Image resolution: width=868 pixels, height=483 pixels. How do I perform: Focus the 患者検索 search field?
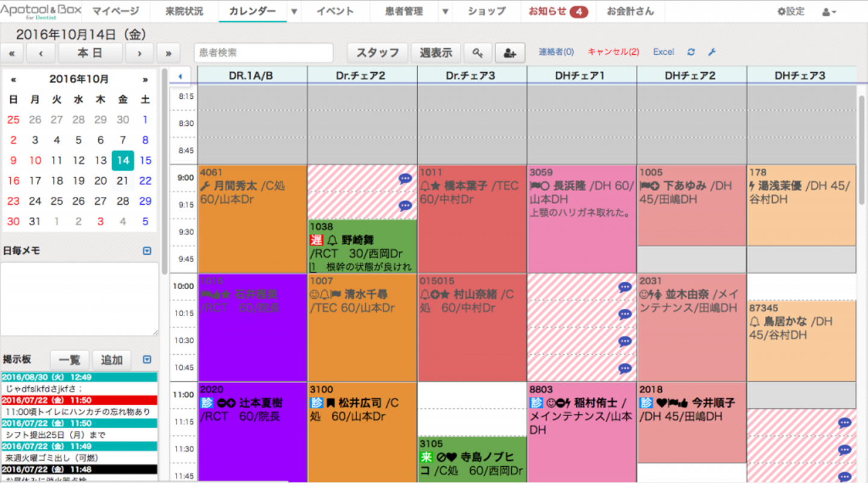point(263,53)
